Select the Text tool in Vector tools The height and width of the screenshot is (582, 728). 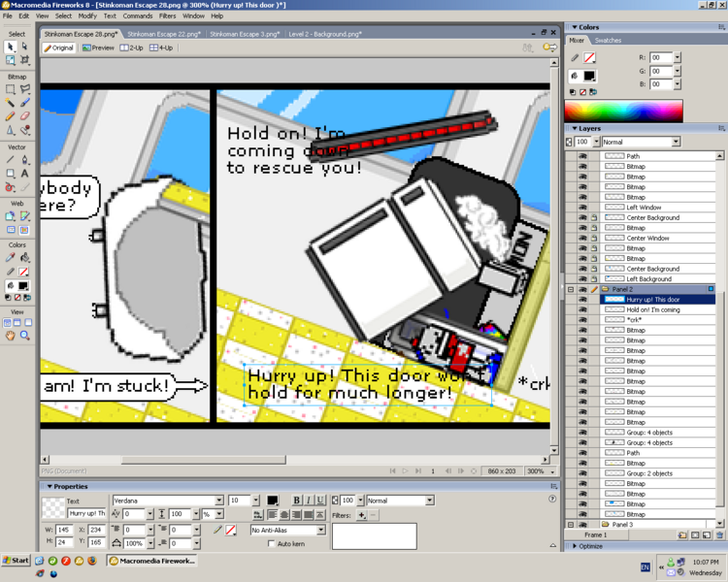(x=25, y=173)
